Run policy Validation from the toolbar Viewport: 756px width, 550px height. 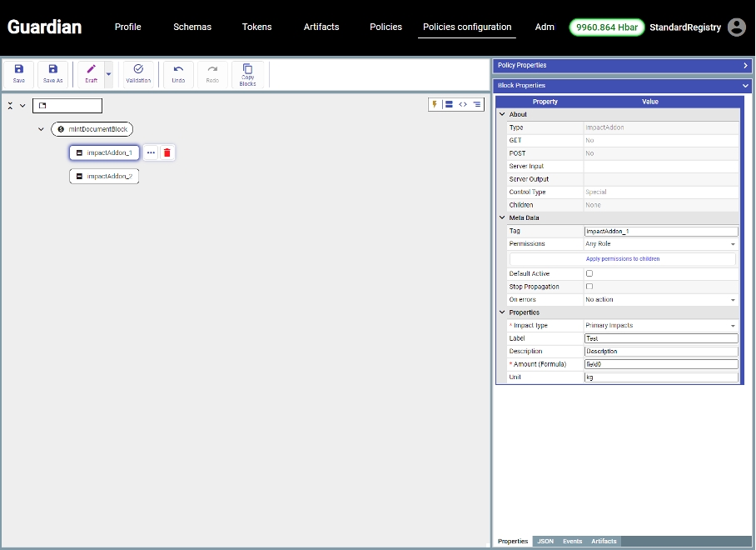point(138,70)
